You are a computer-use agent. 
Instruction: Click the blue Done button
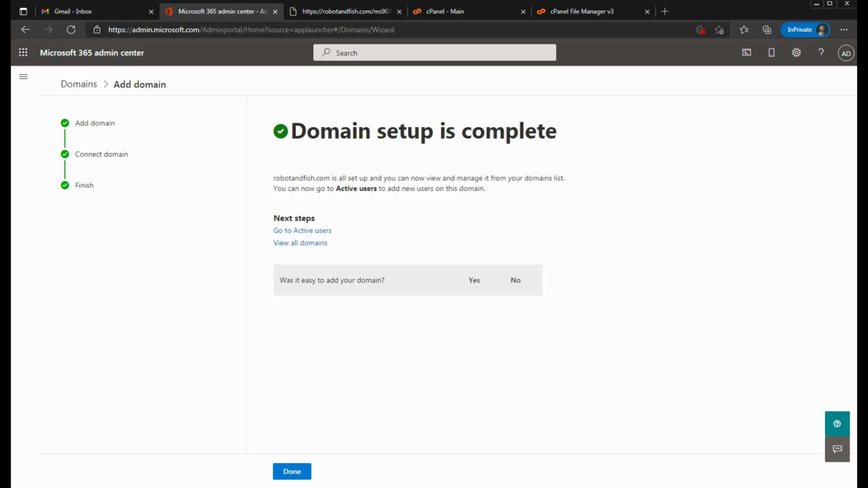[292, 471]
